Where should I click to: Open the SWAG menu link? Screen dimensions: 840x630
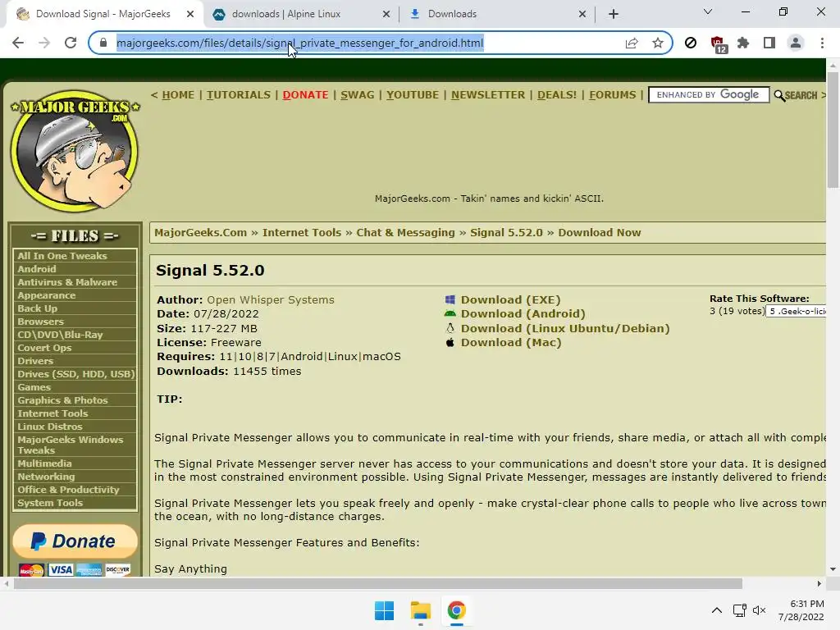point(358,95)
